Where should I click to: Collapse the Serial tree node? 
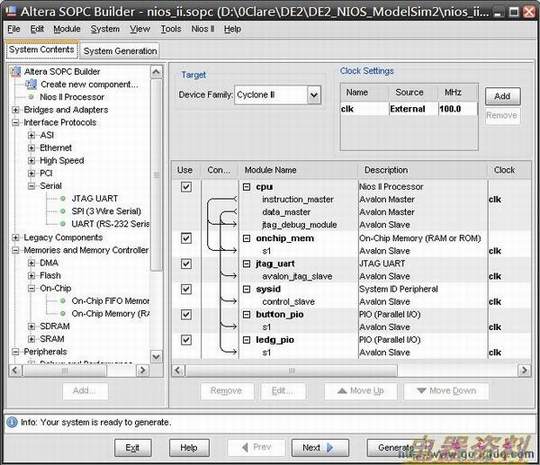click(x=31, y=186)
